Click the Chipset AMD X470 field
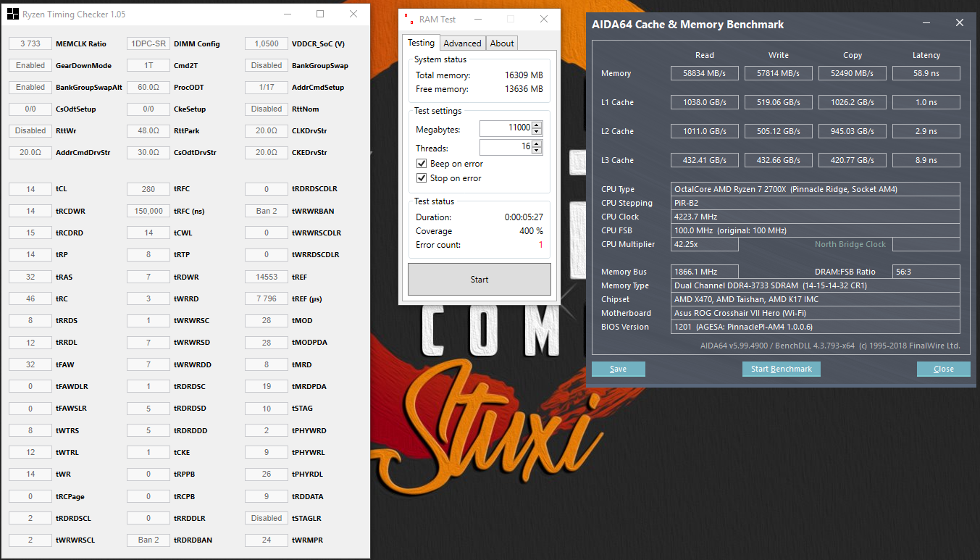This screenshot has height=560, width=980. pos(816,299)
